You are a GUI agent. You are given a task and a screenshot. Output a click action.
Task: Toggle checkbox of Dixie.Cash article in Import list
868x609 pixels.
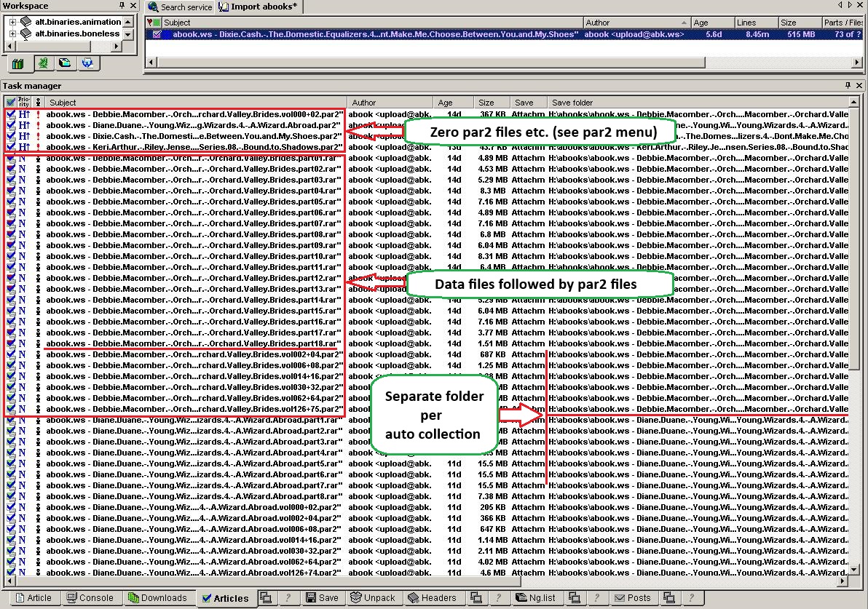[157, 34]
